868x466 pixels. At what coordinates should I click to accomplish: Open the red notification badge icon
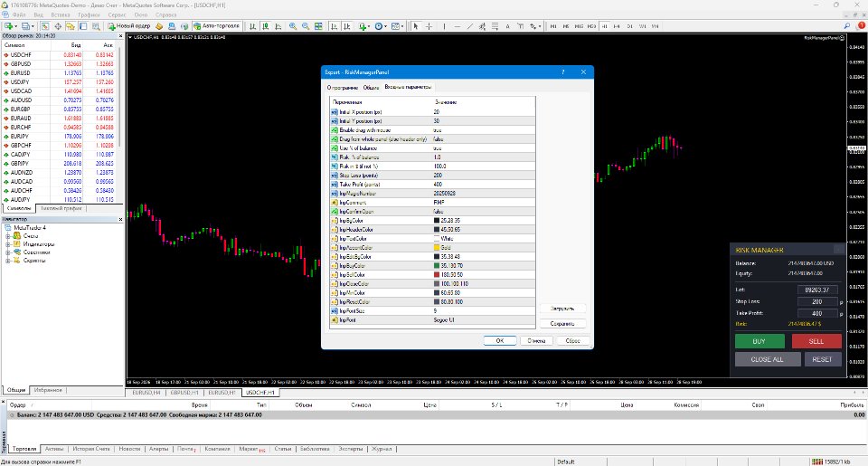coord(862,25)
